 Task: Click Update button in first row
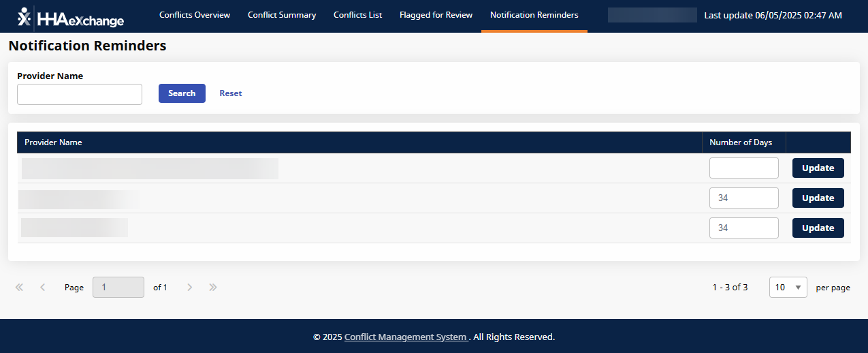click(x=818, y=168)
